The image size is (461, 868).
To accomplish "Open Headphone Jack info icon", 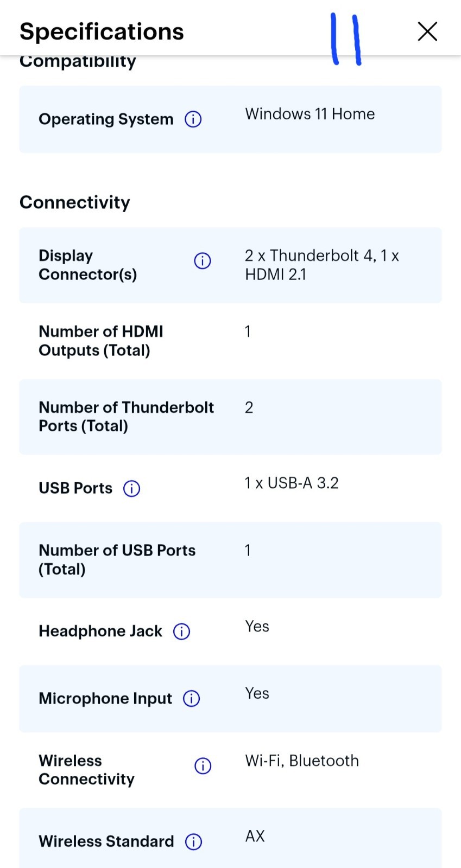I will click(181, 631).
